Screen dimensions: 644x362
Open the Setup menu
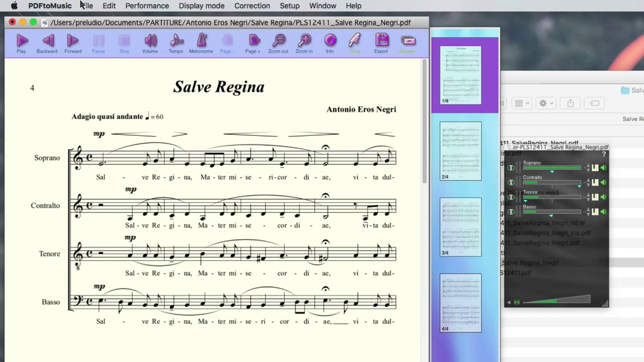click(x=290, y=6)
